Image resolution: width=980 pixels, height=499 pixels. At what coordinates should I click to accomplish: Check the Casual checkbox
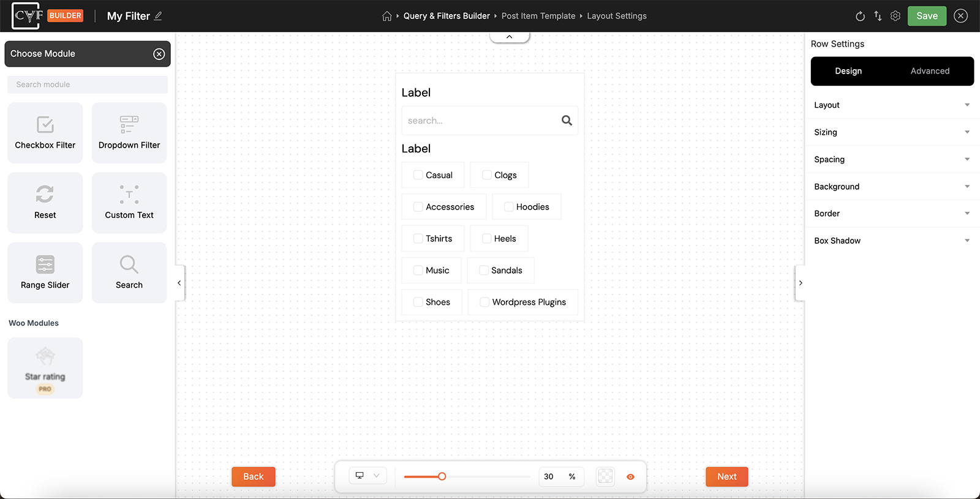(x=418, y=175)
